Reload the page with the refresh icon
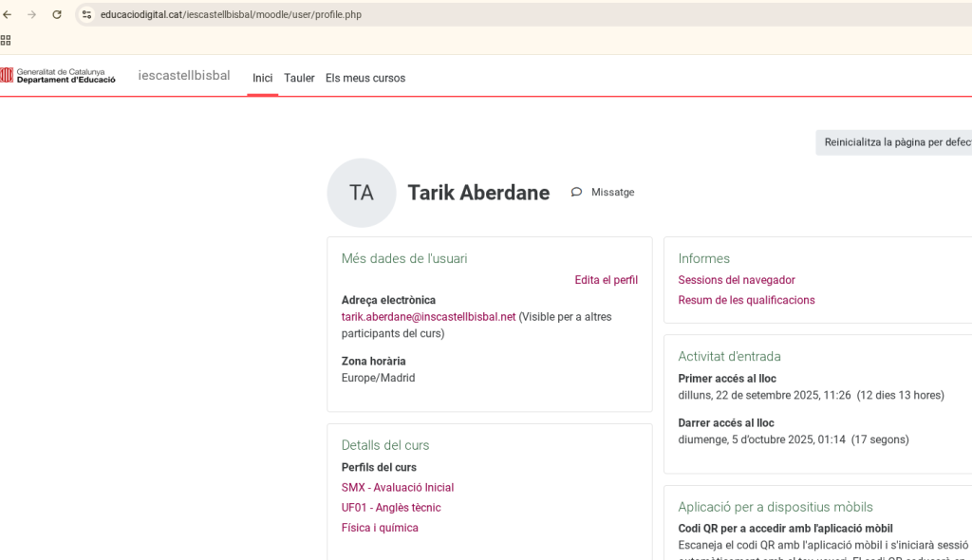 [57, 14]
